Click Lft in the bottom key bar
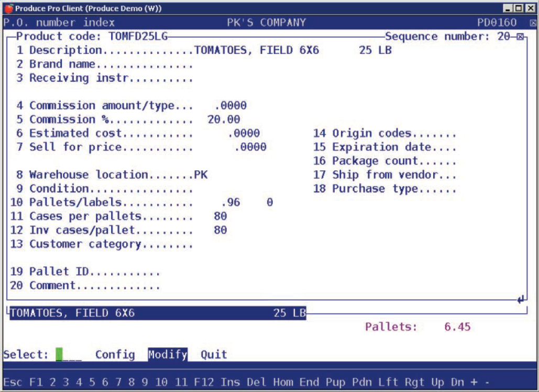Viewport: 539px width, 392px height. [388, 382]
